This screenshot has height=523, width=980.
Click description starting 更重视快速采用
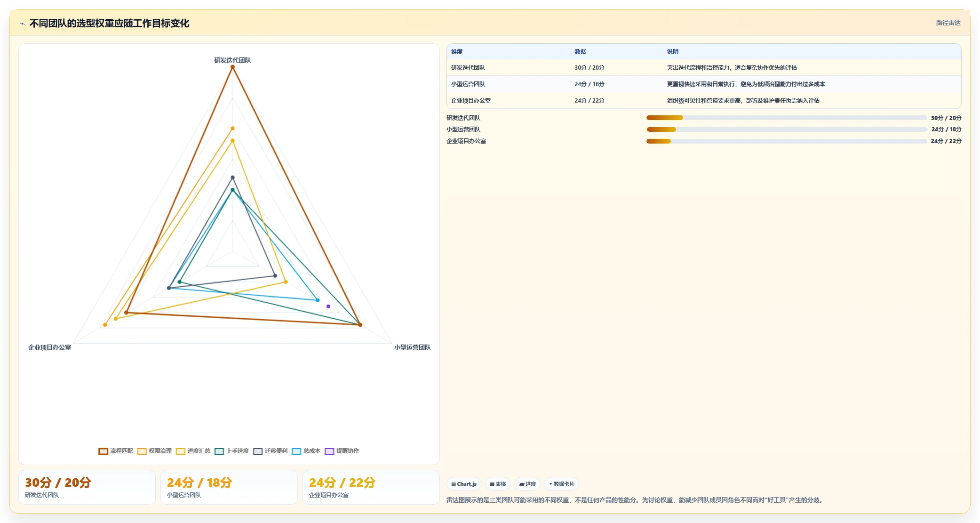[746, 84]
